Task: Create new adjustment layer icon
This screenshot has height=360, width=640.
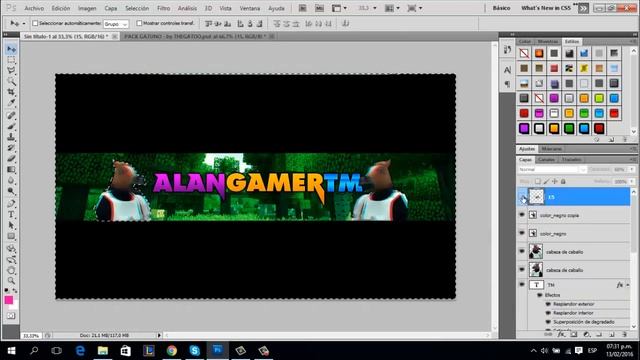Action: click(x=587, y=334)
